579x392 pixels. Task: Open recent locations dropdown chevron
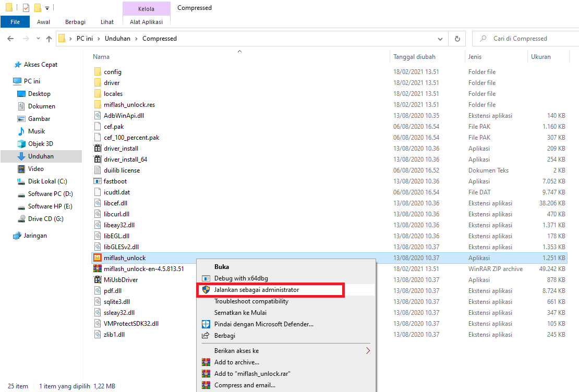pos(38,39)
